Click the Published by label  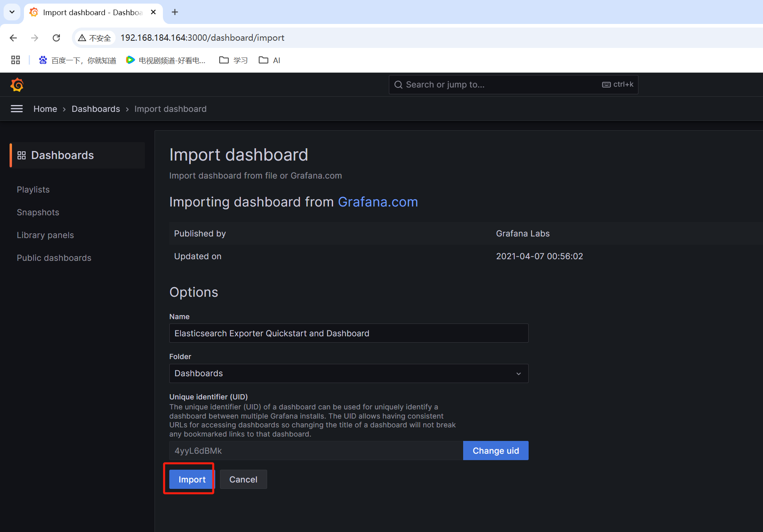pyautogui.click(x=200, y=234)
